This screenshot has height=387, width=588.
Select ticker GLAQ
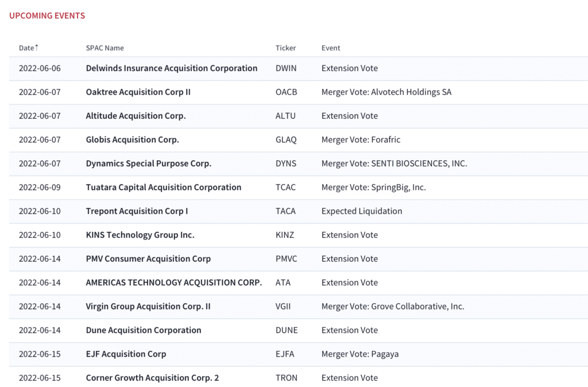pyautogui.click(x=286, y=140)
